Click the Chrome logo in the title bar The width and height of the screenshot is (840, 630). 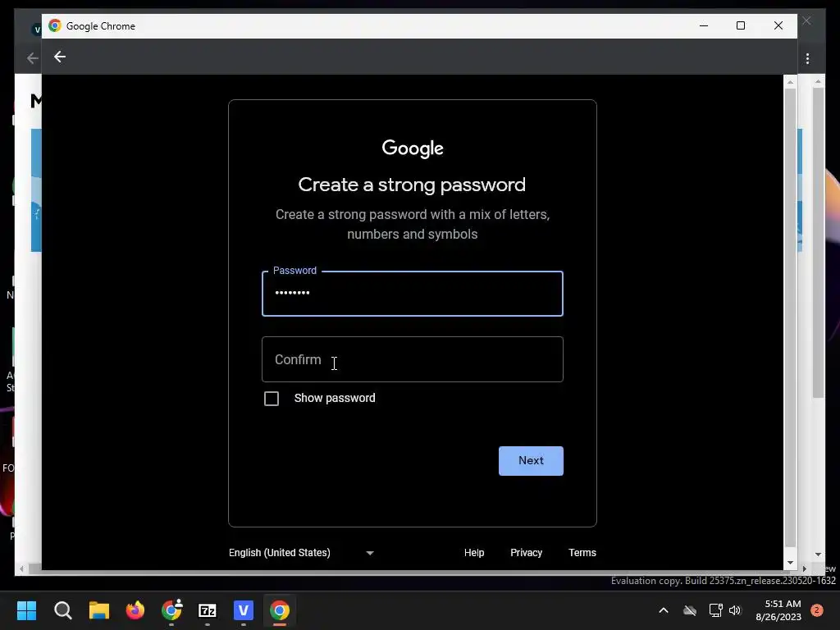55,25
